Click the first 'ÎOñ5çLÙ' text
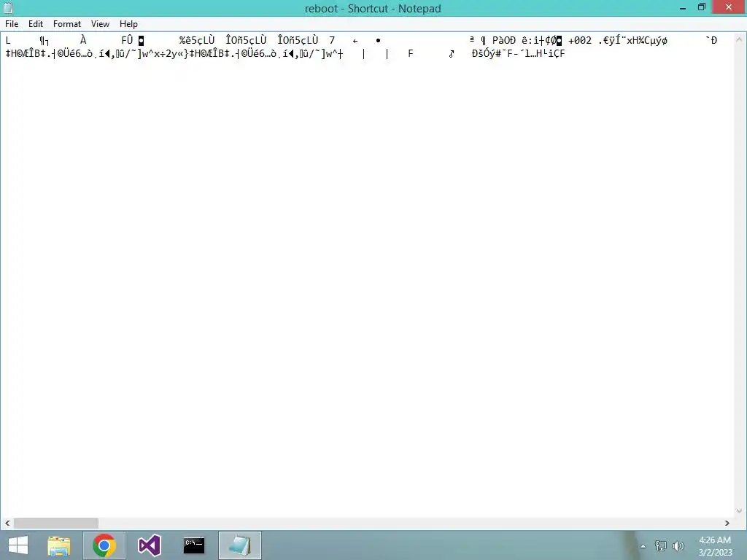The height and width of the screenshot is (560, 747). click(x=246, y=41)
